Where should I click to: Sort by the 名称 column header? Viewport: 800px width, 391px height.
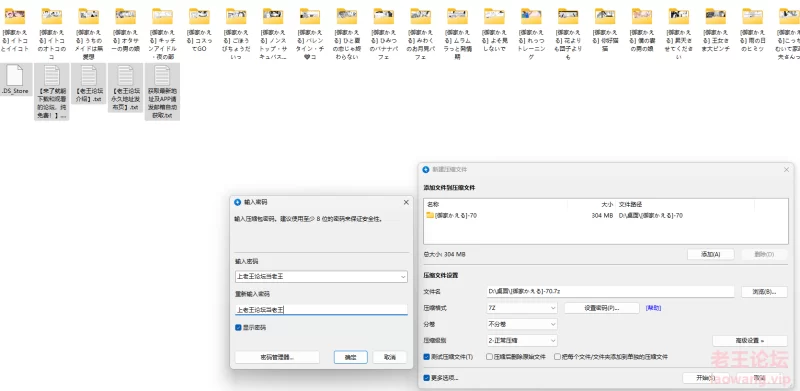[x=433, y=204]
